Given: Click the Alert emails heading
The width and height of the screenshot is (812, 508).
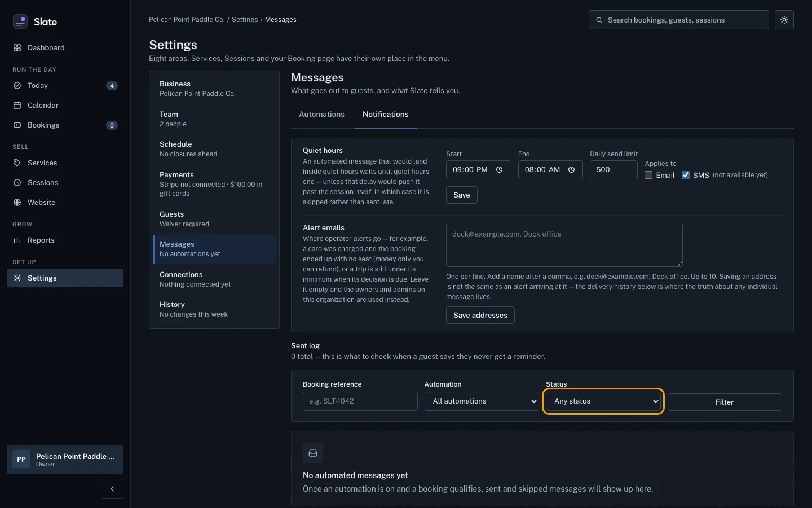Looking at the screenshot, I should [324, 227].
